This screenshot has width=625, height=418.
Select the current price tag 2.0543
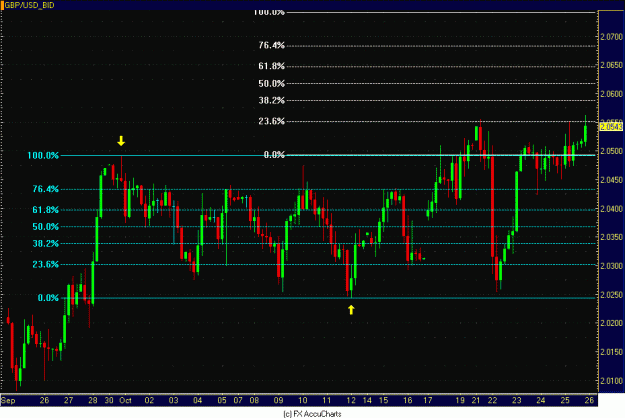(611, 127)
